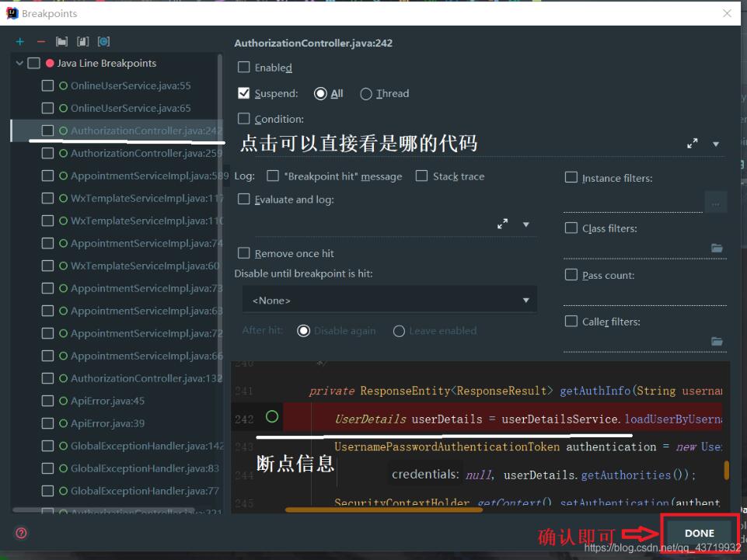Open the Caller filters folder browser icon
The width and height of the screenshot is (747, 560).
[x=717, y=342]
